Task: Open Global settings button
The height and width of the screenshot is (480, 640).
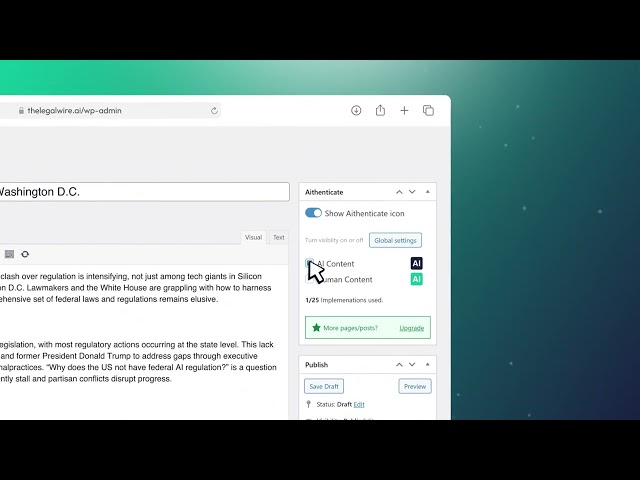Action: pyautogui.click(x=395, y=240)
